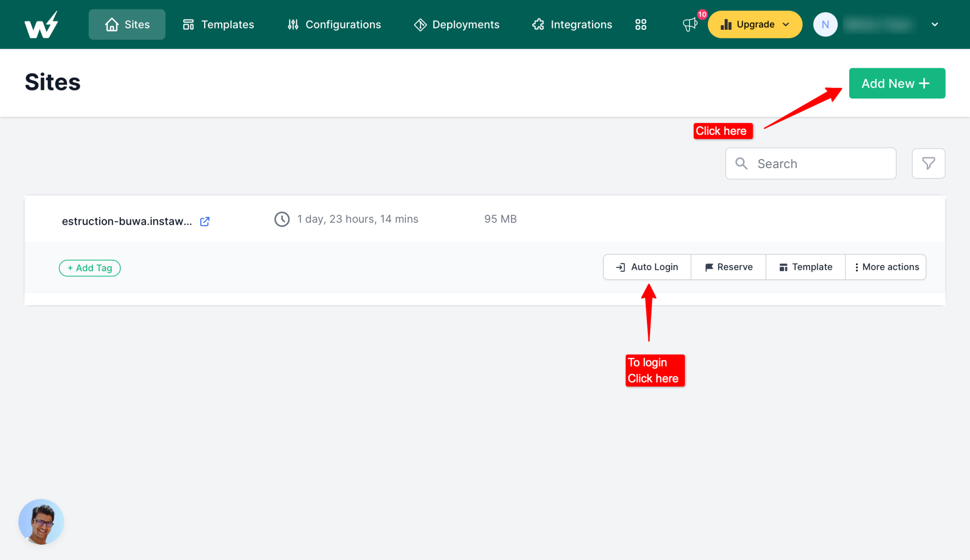Screen dimensions: 970x560
Task: Open the Integrations puzzle icon
Action: (538, 24)
